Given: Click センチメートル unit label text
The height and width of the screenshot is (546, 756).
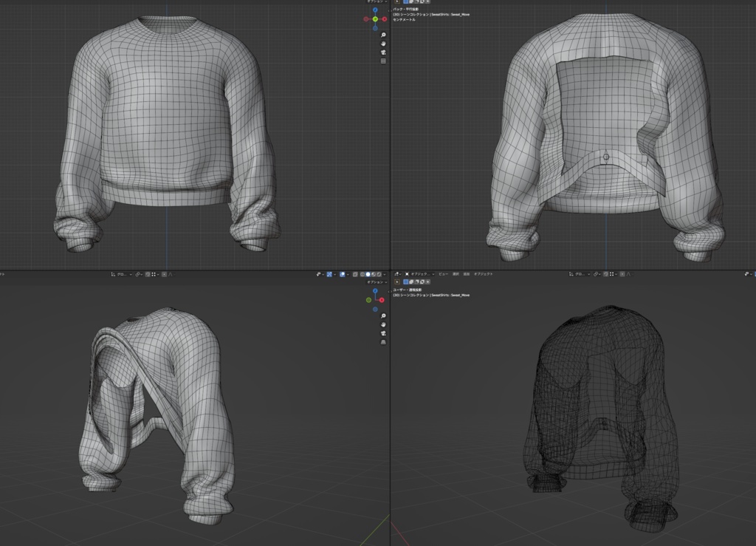Looking at the screenshot, I should (x=404, y=20).
